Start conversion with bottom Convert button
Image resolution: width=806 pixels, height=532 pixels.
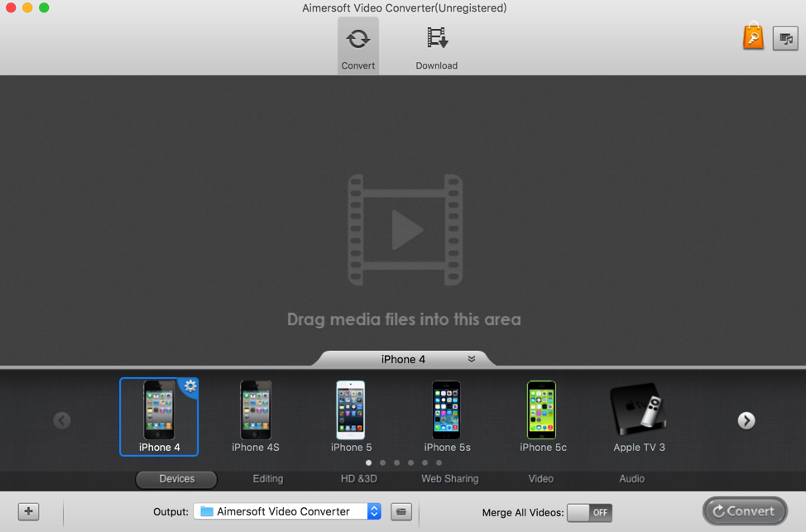pos(745,511)
